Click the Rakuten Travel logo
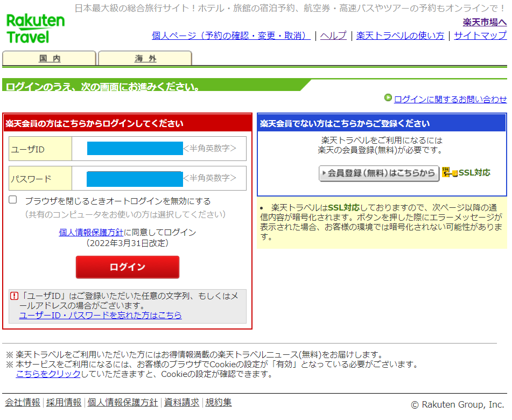Image resolution: width=512 pixels, height=420 pixels. [36, 29]
